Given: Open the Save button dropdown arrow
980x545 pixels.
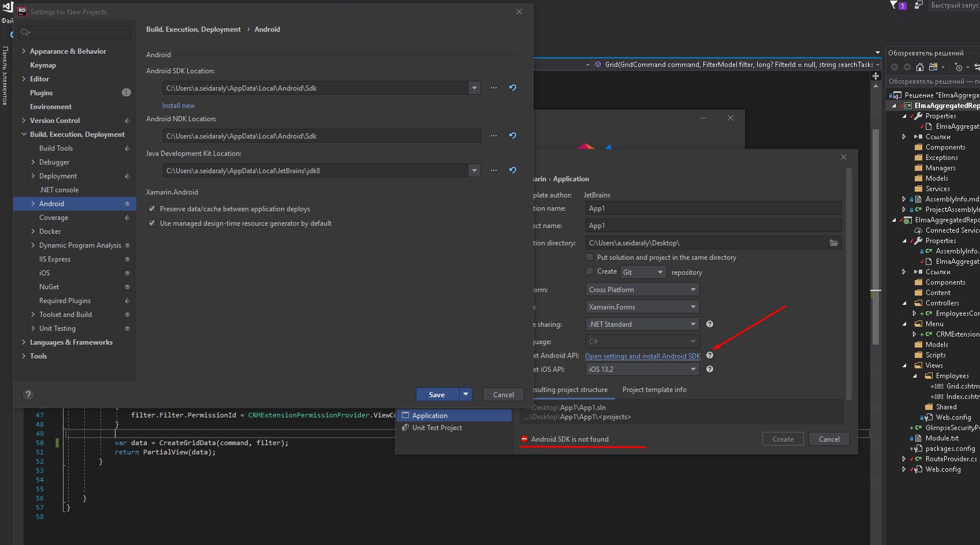Looking at the screenshot, I should [465, 394].
